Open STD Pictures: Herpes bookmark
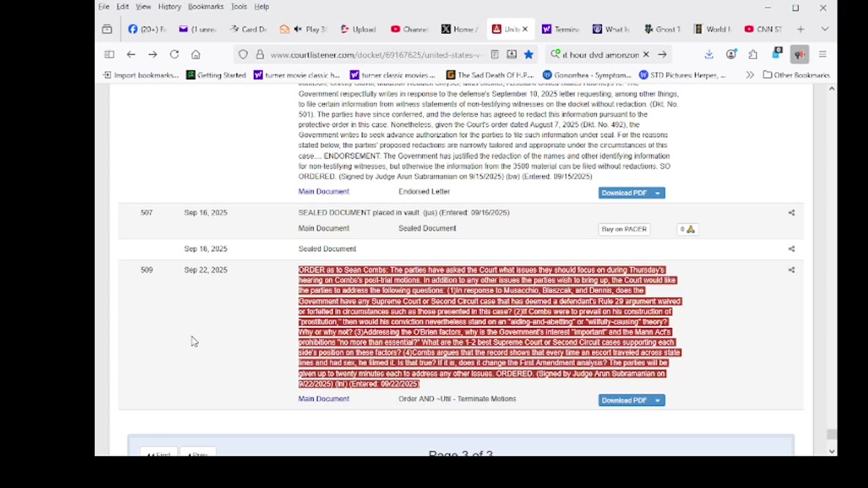The image size is (868, 488). [682, 75]
